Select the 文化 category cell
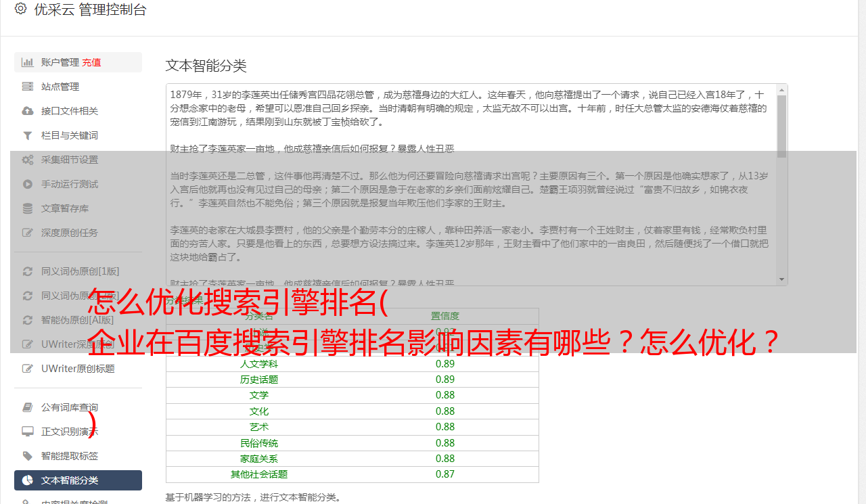Viewport: 866px width, 504px height. (x=259, y=411)
